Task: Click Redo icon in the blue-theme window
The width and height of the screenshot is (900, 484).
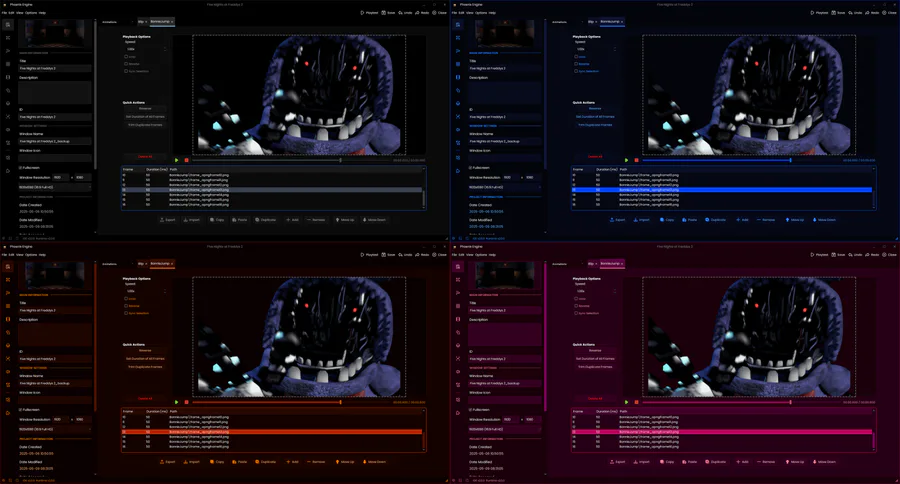Action: [868, 13]
